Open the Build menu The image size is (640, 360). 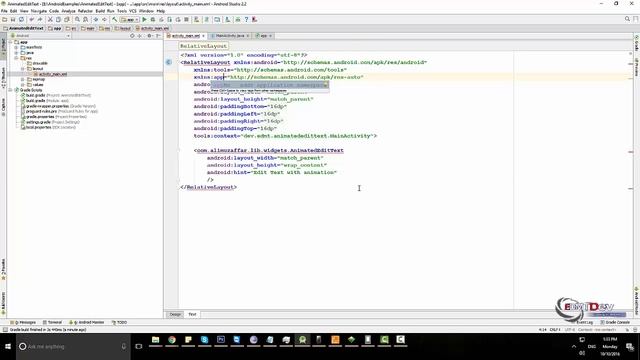100,11
